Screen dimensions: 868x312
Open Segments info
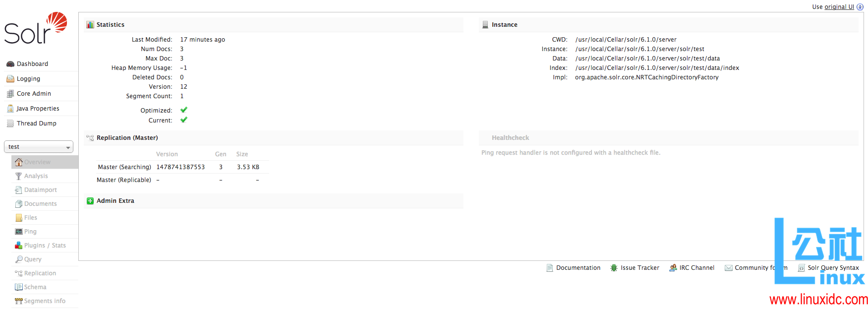(x=45, y=301)
